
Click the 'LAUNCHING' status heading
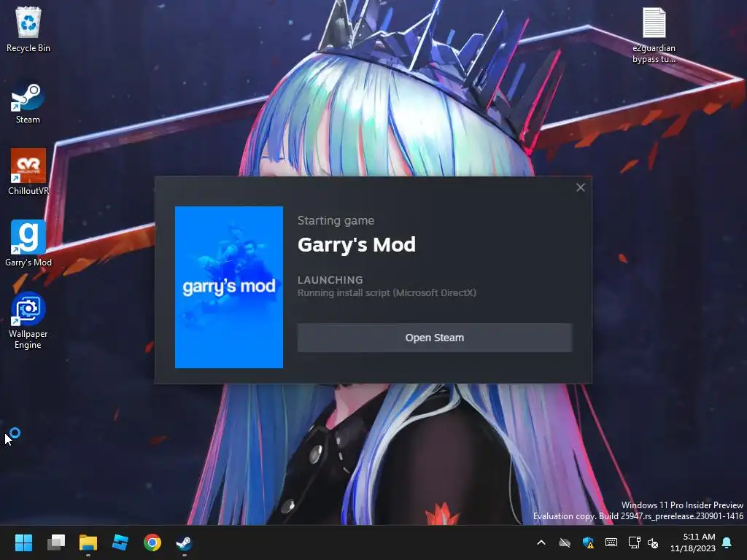click(330, 280)
